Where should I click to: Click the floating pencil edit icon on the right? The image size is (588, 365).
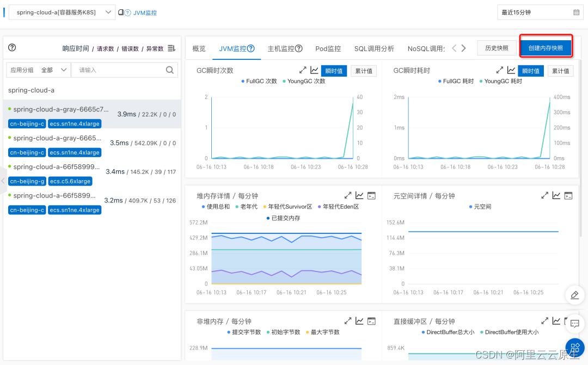point(574,295)
